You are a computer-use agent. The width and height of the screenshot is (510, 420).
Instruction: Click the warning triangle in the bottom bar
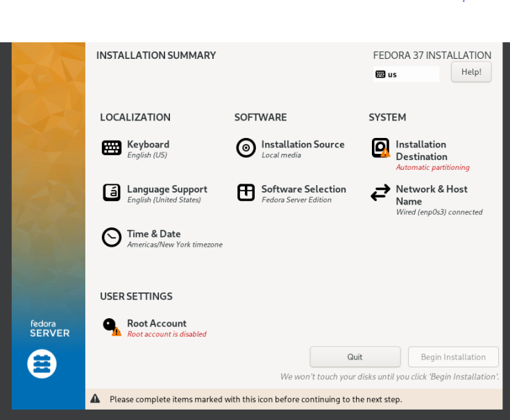tap(95, 399)
